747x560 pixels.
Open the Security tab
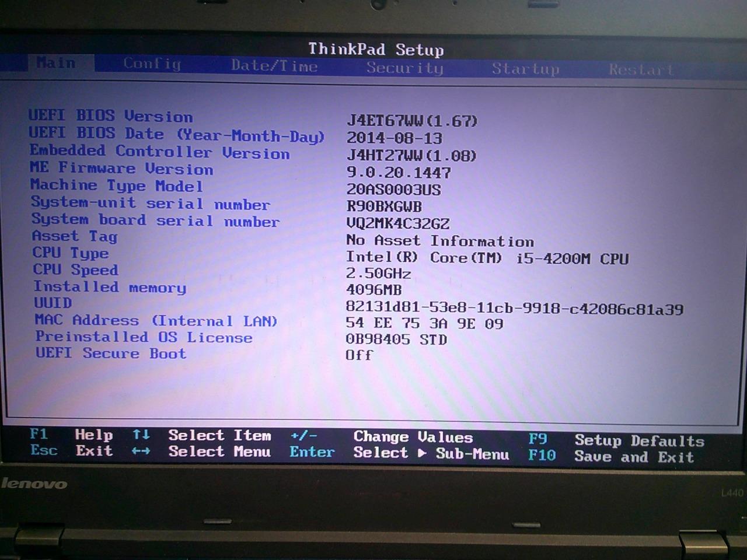coord(405,68)
